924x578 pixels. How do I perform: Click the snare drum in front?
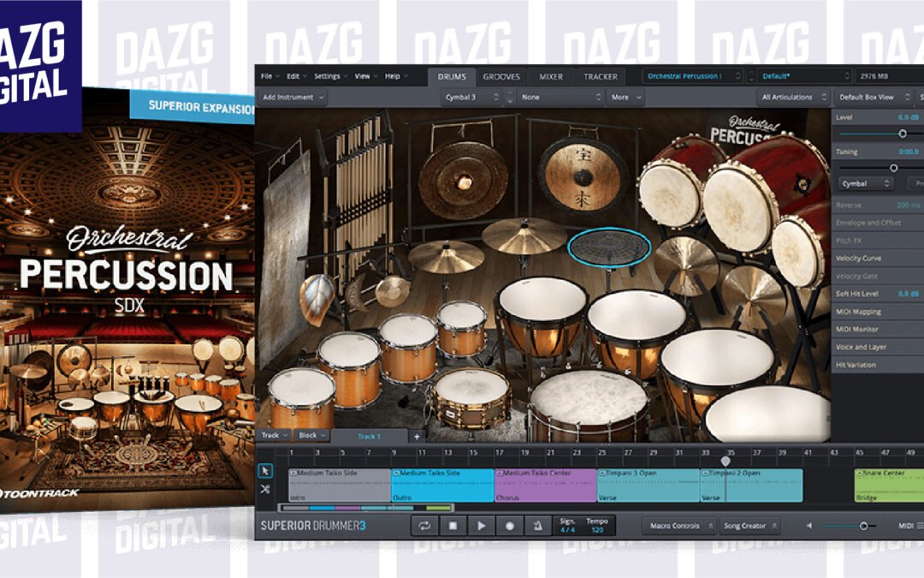click(472, 397)
